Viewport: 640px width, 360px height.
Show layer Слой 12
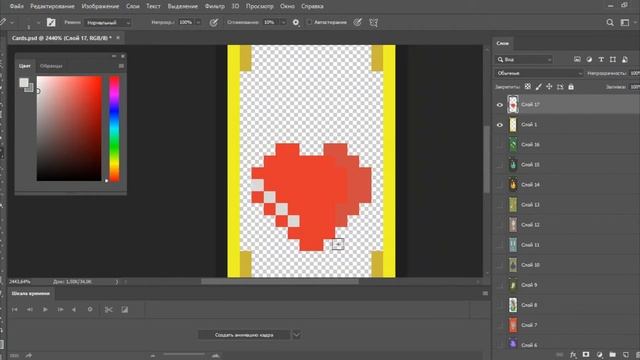point(500,225)
